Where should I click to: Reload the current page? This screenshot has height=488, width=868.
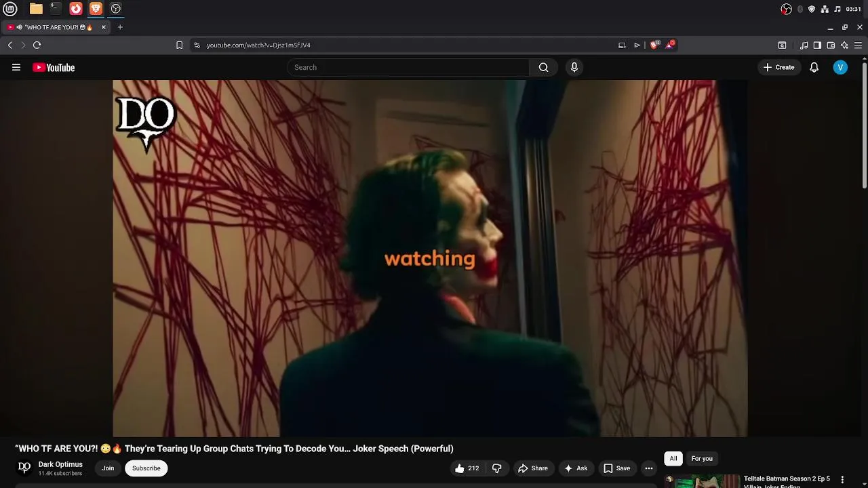pos(37,45)
